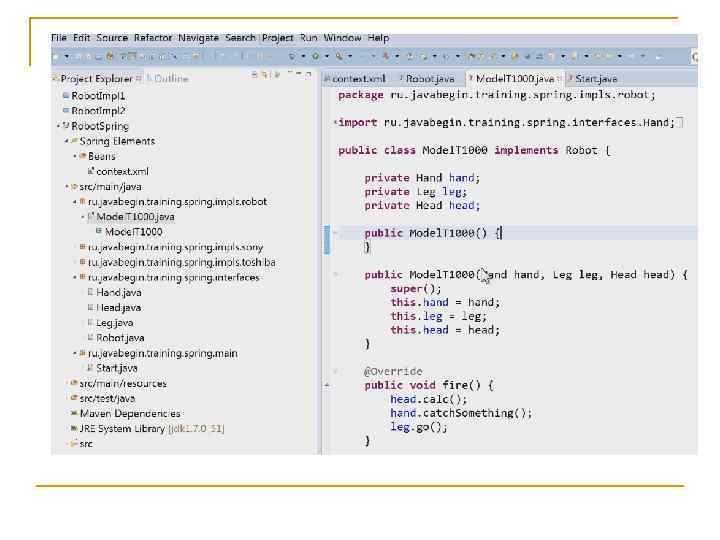Click code line 'hand.catchSomething();'
This screenshot has height=540, width=720.
click(x=461, y=413)
